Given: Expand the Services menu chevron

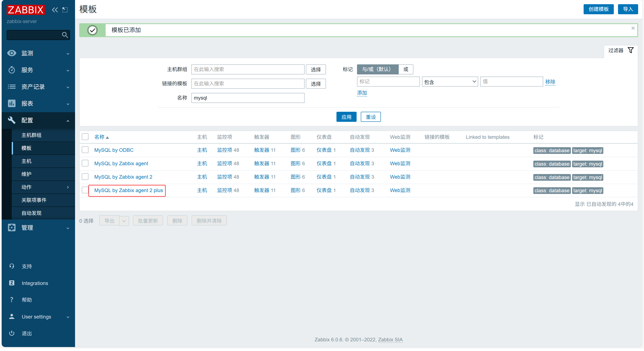Looking at the screenshot, I should tap(68, 70).
